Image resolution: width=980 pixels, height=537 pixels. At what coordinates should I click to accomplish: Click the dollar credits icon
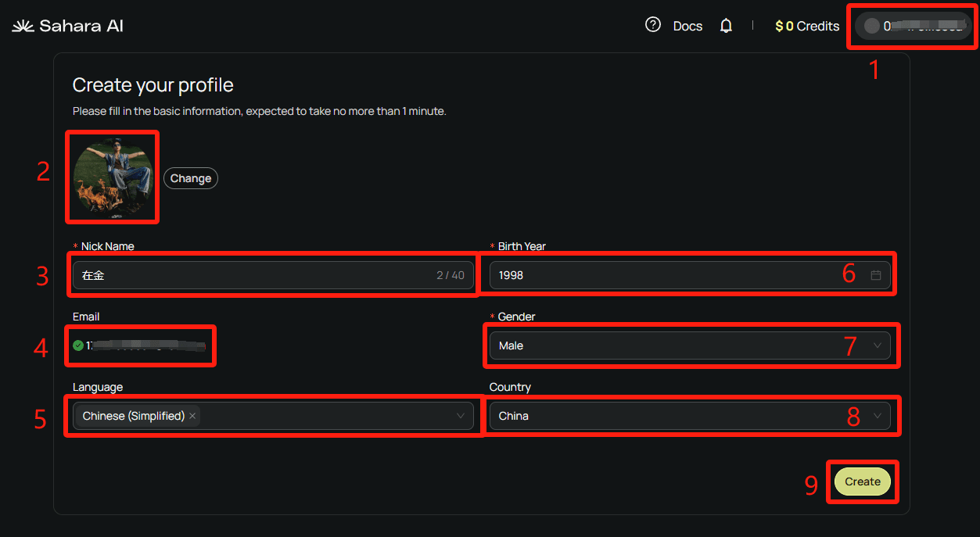click(x=779, y=26)
